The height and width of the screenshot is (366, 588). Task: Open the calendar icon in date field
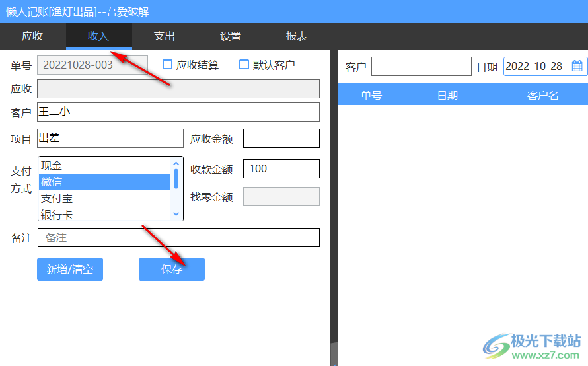tap(577, 66)
